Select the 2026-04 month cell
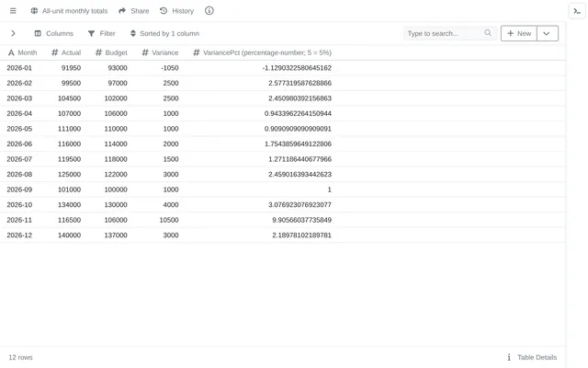Screen dimensions: 588x368 (19, 113)
